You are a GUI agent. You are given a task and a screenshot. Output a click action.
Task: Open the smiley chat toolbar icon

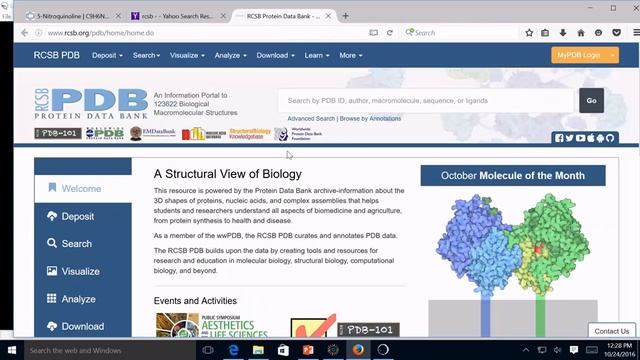[598, 33]
